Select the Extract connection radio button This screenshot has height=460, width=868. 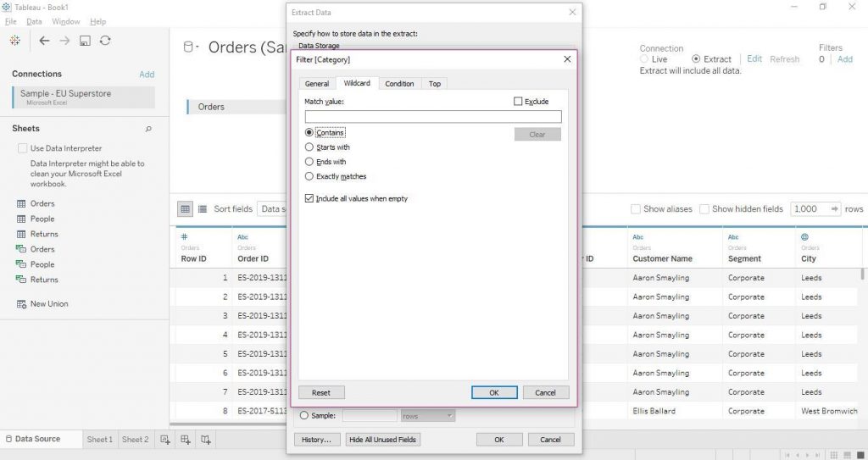coord(696,58)
